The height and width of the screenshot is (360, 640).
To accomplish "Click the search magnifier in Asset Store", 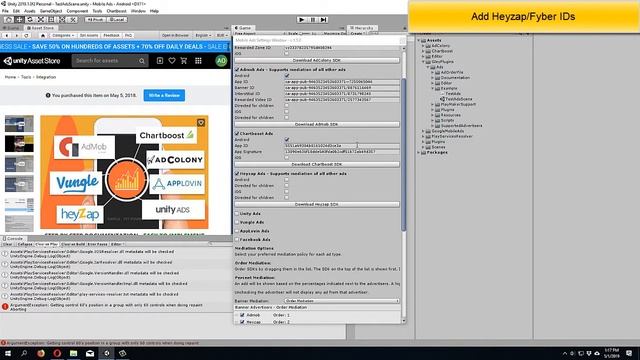I will coord(142,61).
